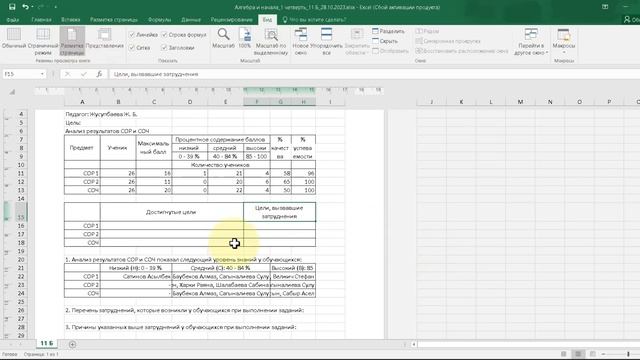The width and height of the screenshot is (640, 360).
Task: Open Представления (Custom Views)
Action: 104,39
